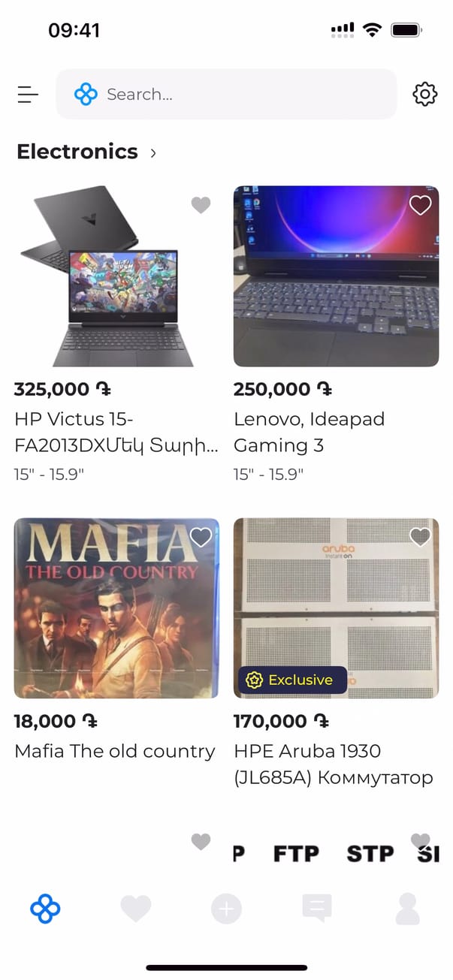Favorite the HPE Aruba 1930 listing
Viewport: 453px width, 980px height.
coord(420,537)
